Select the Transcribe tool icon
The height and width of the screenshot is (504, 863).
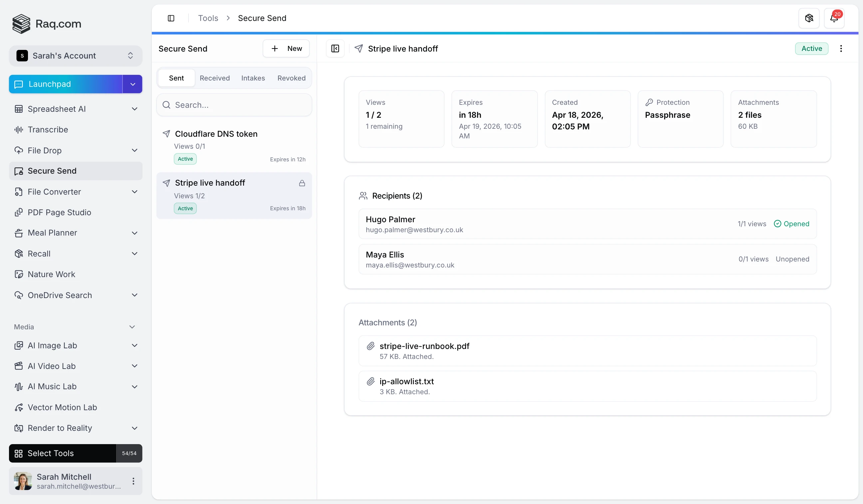coord(19,130)
